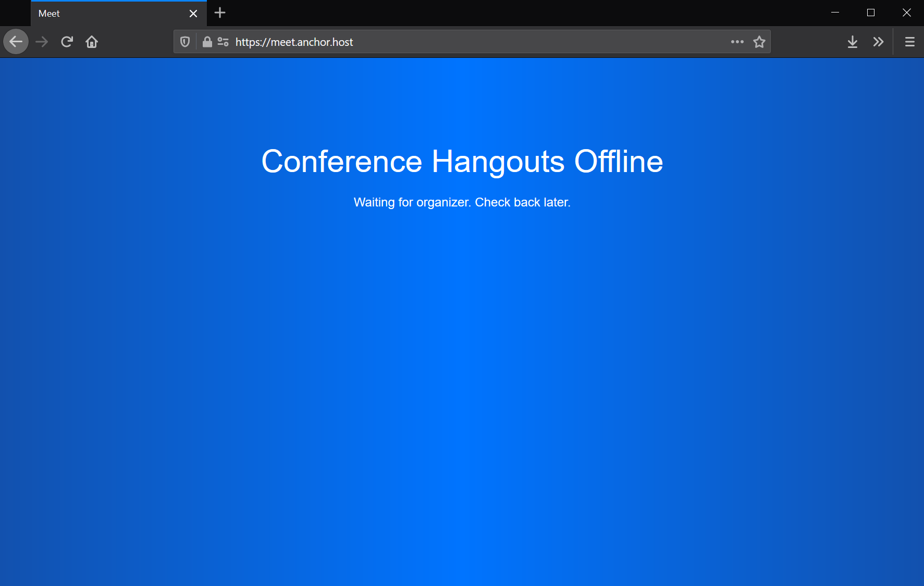Expand more tools overflow chevron
The height and width of the screenshot is (586, 924).
coord(879,42)
